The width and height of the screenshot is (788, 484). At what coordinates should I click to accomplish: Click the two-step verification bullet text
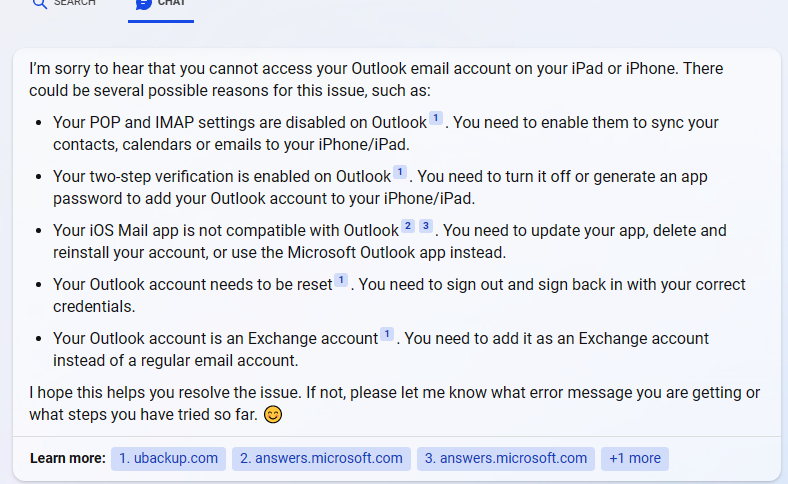(x=221, y=177)
